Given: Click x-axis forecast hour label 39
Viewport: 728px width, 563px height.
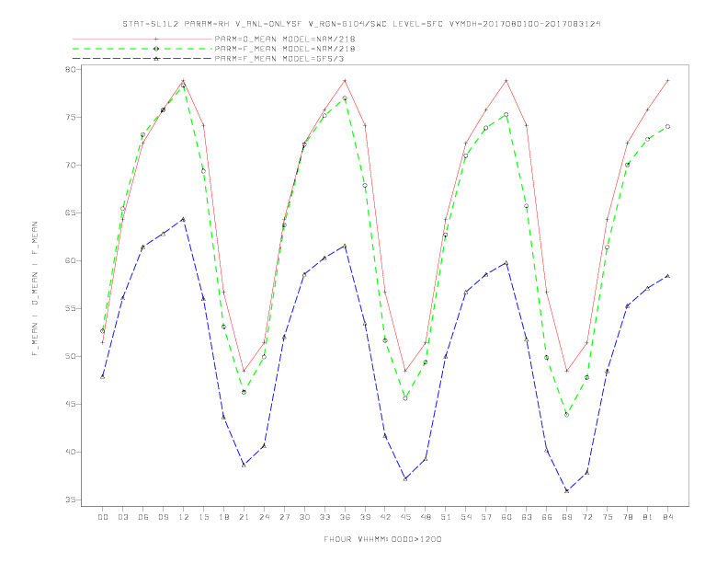Looking at the screenshot, I should [365, 517].
